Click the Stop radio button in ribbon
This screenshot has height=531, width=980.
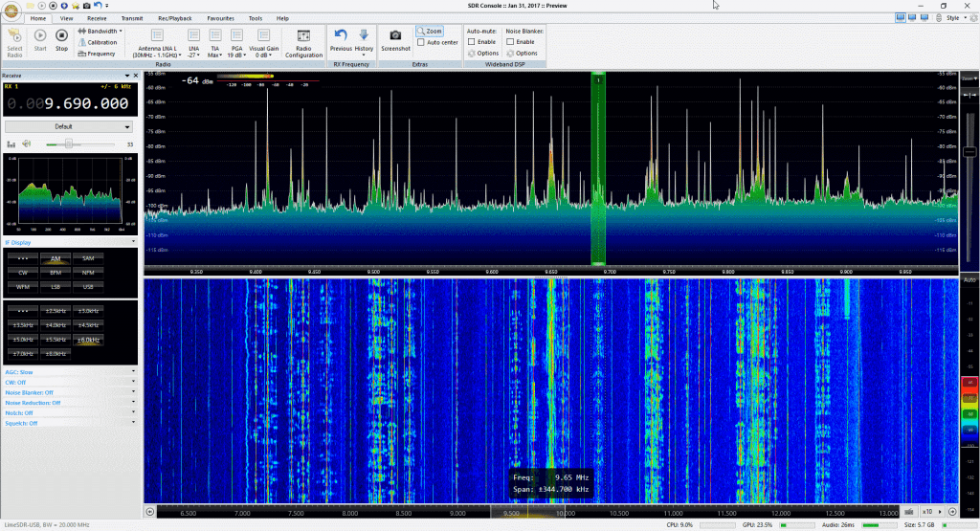pos(61,40)
